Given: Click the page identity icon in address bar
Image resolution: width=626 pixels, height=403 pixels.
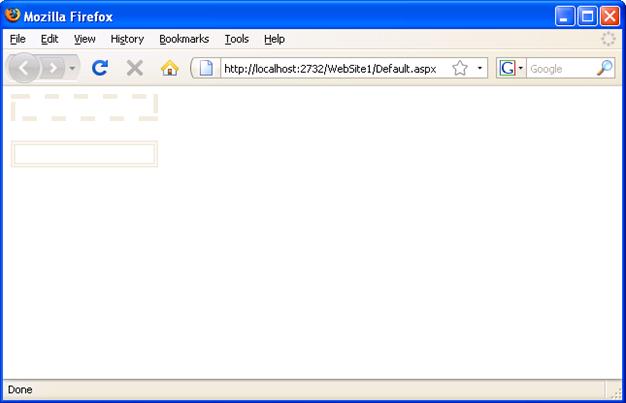Looking at the screenshot, I should point(206,68).
